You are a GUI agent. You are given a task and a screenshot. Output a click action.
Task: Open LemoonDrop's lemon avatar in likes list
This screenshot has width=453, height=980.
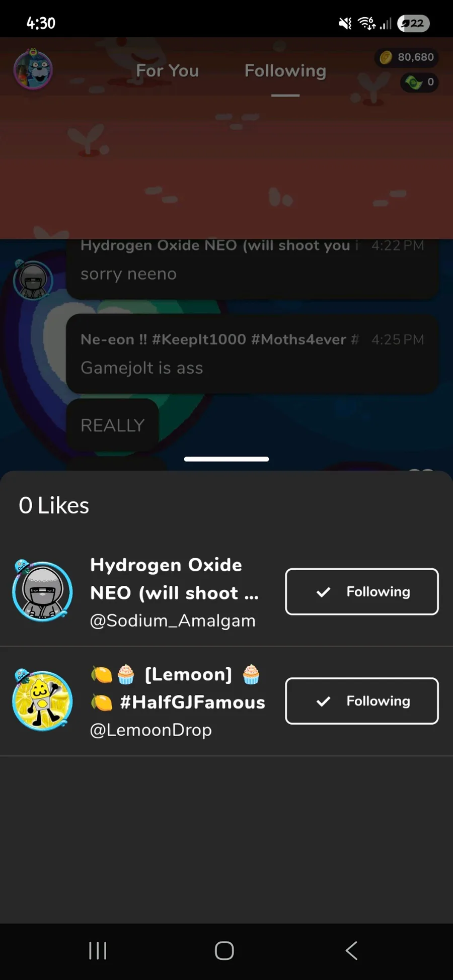[x=42, y=700]
